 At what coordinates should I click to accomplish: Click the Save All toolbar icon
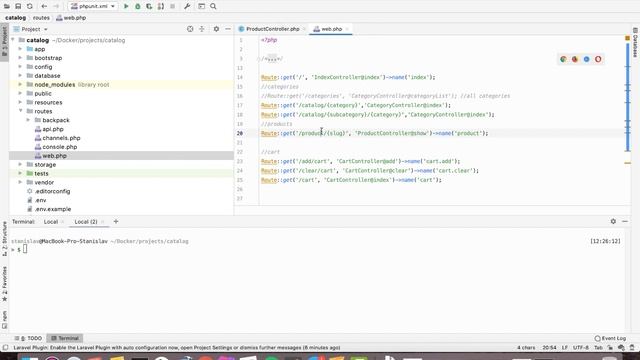click(x=18, y=6)
